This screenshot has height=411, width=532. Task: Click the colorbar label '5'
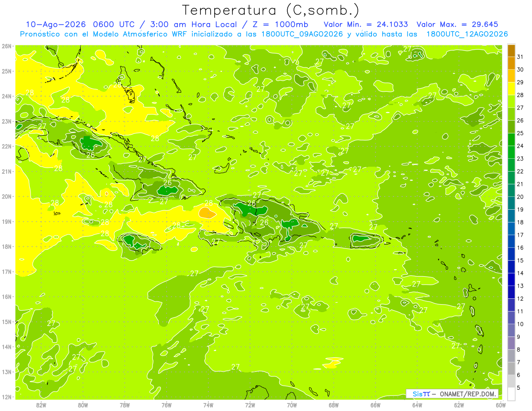[519, 388]
